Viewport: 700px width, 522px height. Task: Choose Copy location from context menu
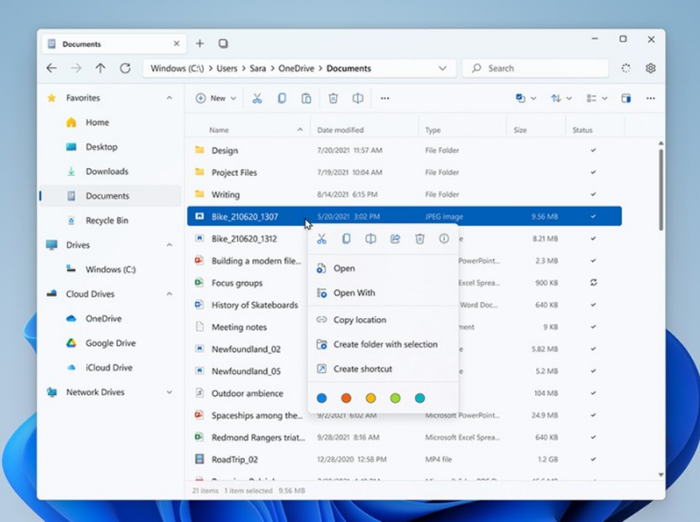point(359,320)
